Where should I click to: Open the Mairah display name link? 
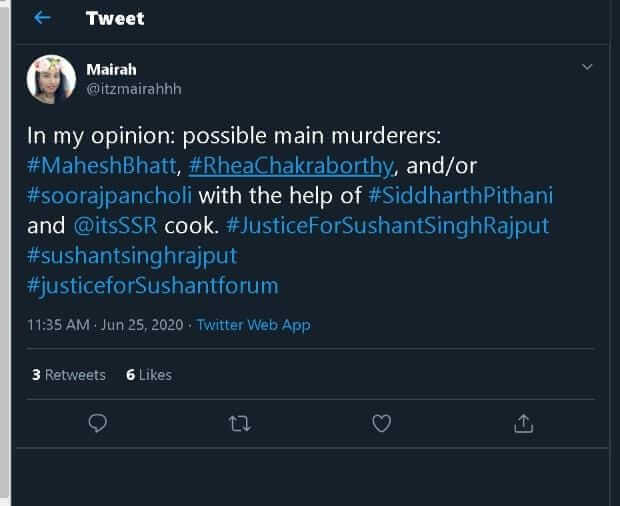pos(109,70)
